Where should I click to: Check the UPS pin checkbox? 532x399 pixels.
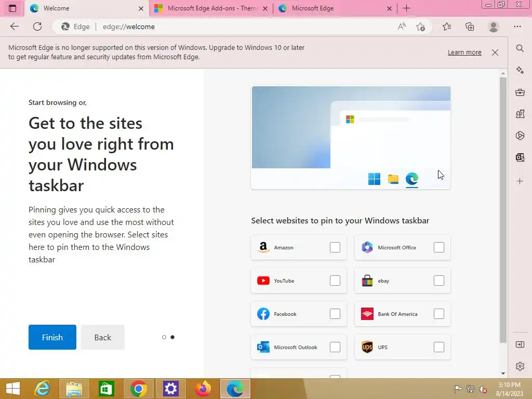click(438, 347)
